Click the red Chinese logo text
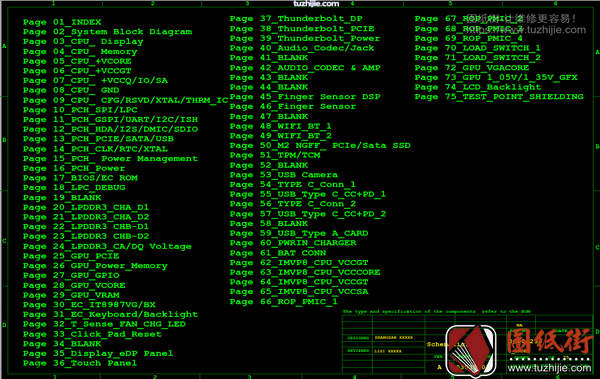This screenshot has width=600, height=379. pos(549,341)
